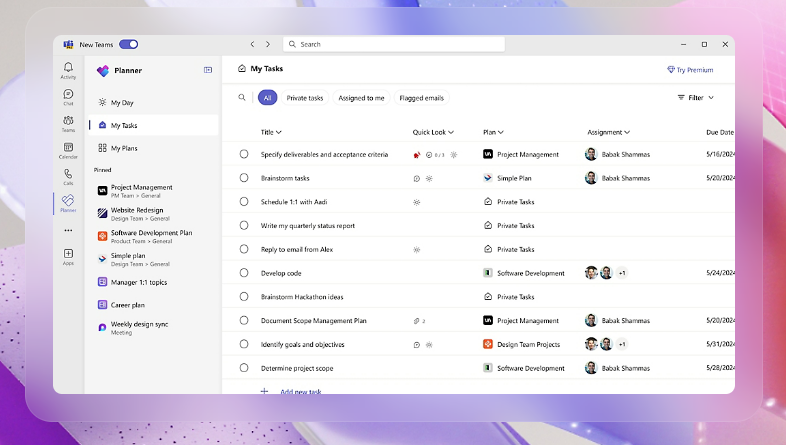Click the Due Date column header

pyautogui.click(x=720, y=132)
